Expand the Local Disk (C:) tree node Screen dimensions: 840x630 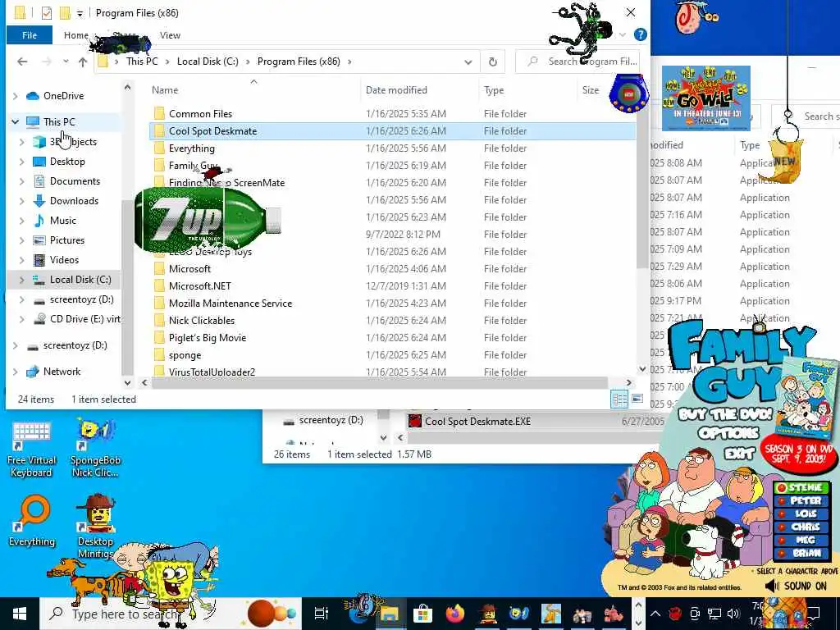point(22,280)
